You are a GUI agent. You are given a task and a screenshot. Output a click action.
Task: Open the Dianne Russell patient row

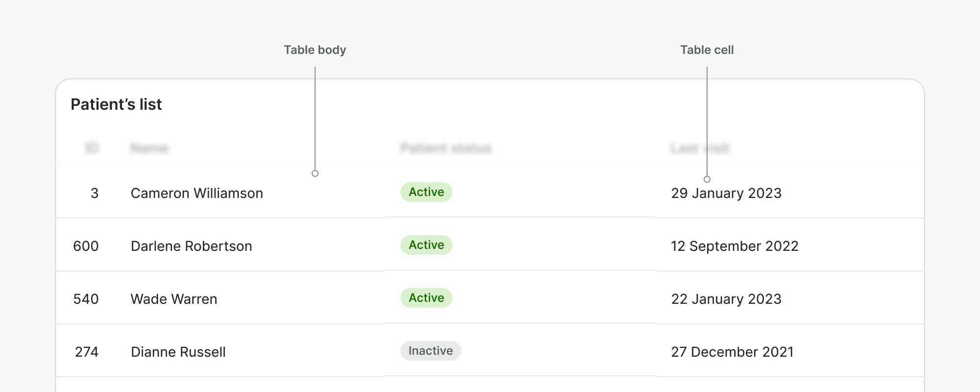pos(178,352)
